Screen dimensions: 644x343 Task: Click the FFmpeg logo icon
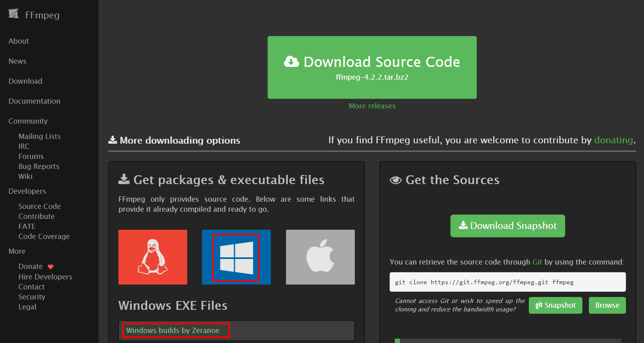tap(13, 14)
